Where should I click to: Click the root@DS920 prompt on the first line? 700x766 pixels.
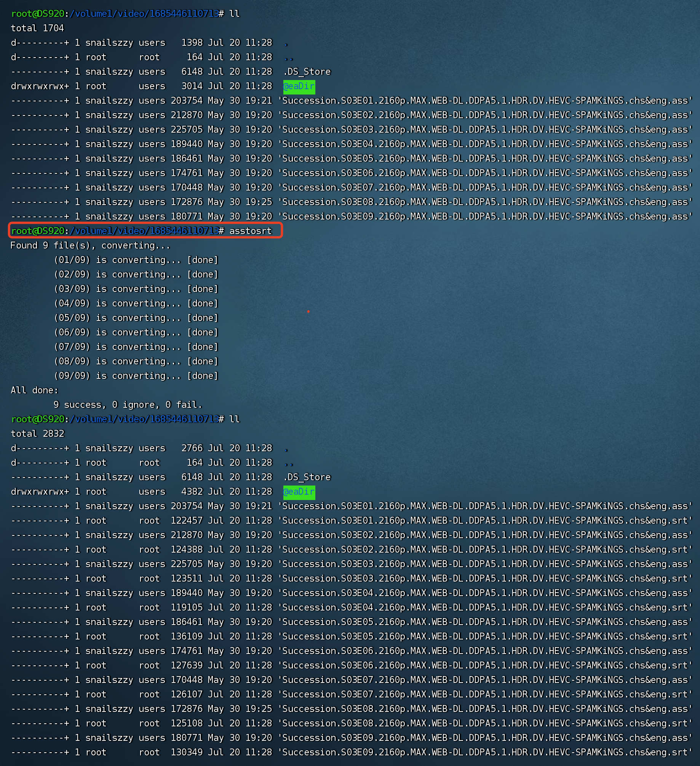tap(38, 14)
